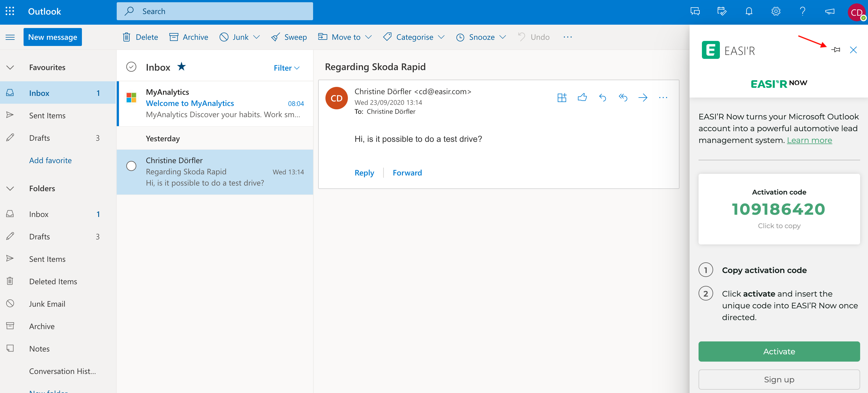Open the app launcher waffle icon

click(10, 11)
